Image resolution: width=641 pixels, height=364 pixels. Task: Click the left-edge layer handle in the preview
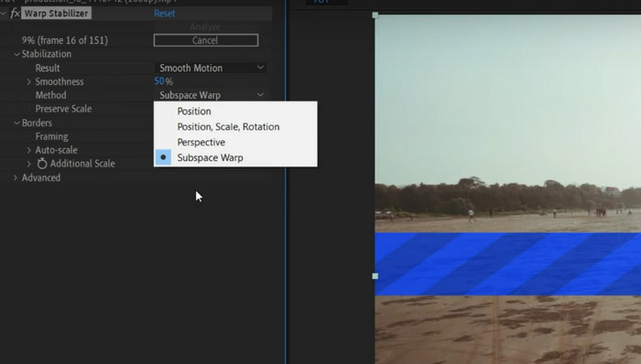pos(375,276)
